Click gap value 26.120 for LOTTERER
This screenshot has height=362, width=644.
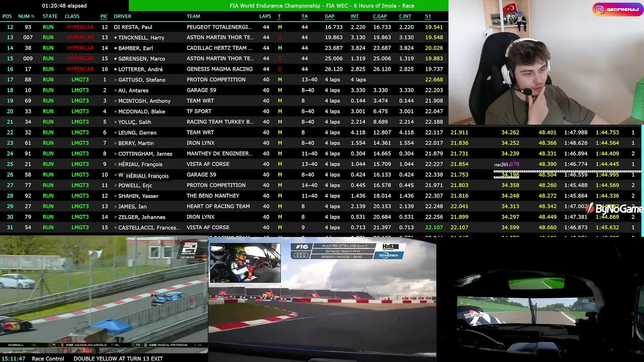click(334, 69)
